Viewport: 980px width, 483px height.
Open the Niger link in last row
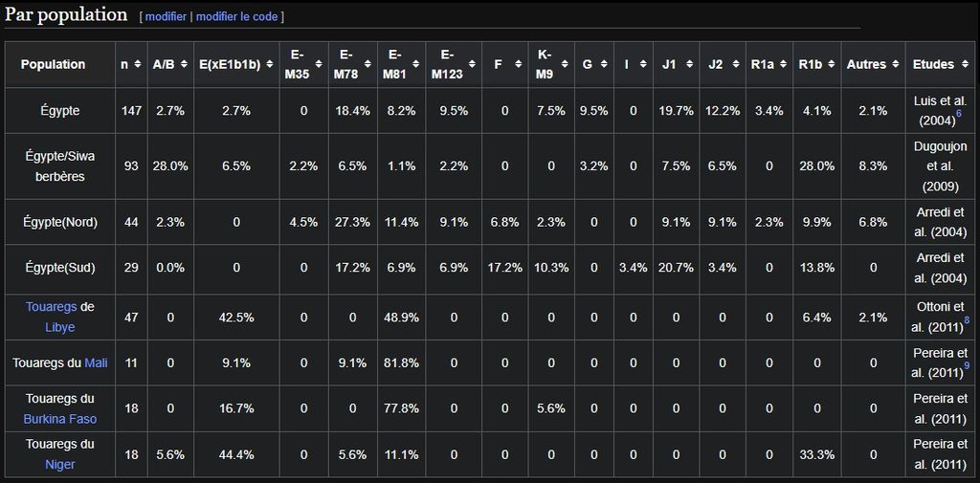pyautogui.click(x=60, y=465)
